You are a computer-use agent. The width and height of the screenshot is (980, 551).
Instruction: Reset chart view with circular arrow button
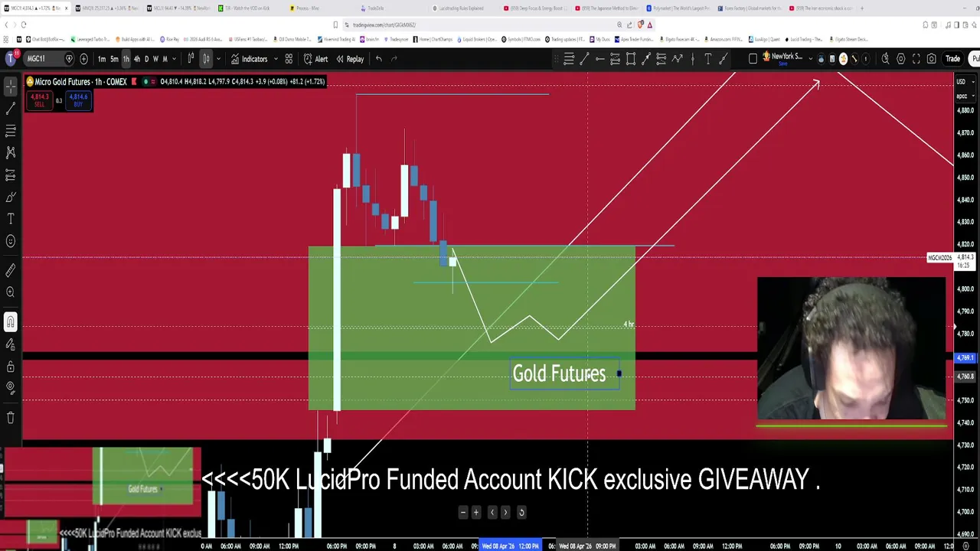(x=521, y=513)
